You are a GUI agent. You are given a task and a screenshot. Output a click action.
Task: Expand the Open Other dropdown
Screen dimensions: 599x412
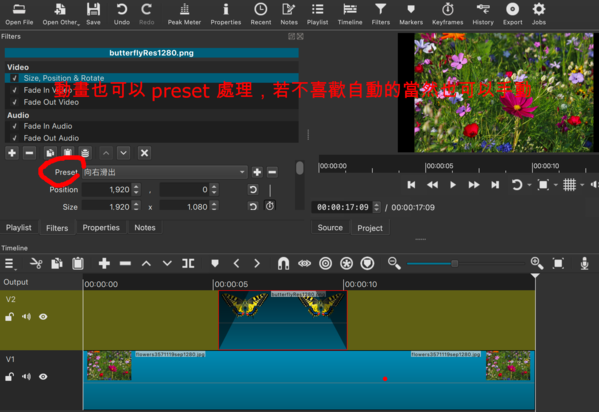[61, 14]
